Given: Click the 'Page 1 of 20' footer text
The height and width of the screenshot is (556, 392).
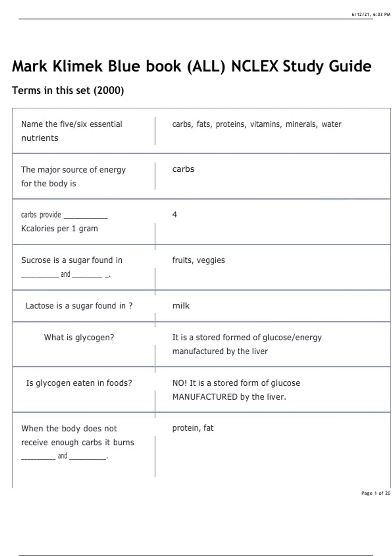Looking at the screenshot, I should [376, 493].
